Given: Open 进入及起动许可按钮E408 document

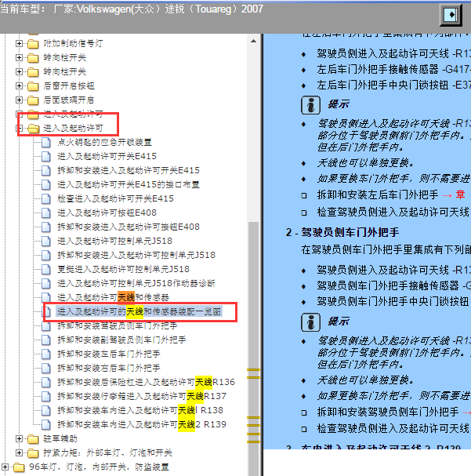Looking at the screenshot, I should coord(107,213).
